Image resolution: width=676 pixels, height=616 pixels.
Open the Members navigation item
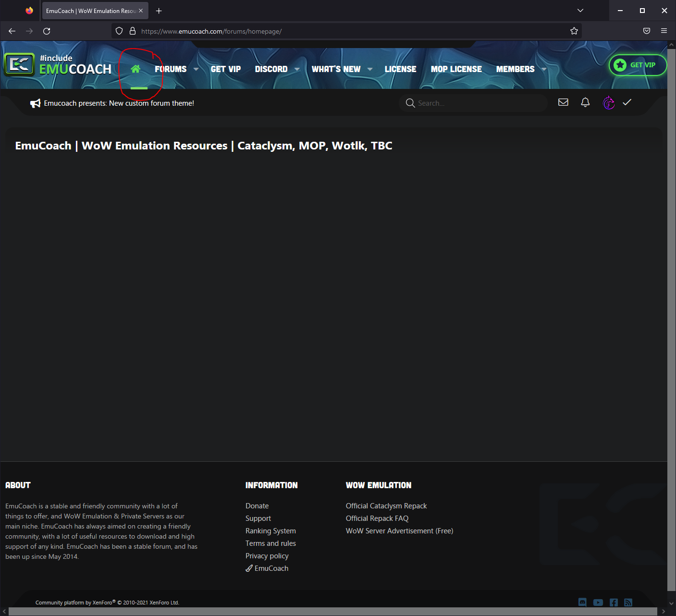point(515,69)
